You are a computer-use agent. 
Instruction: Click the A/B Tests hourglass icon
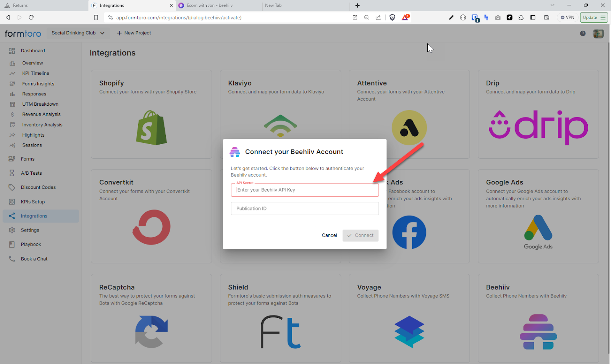(x=12, y=173)
